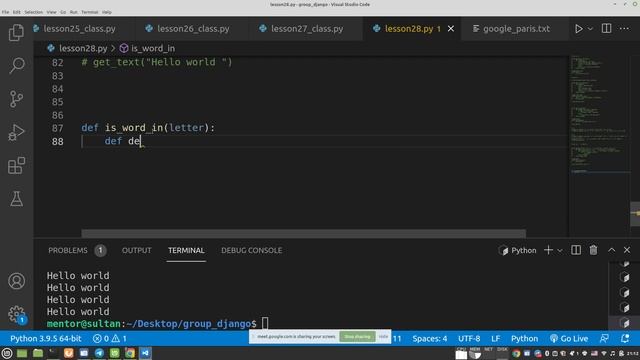Image resolution: width=640 pixels, height=360 pixels.
Task: Open the OUTPUT panel tab
Action: pyautogui.click(x=136, y=250)
